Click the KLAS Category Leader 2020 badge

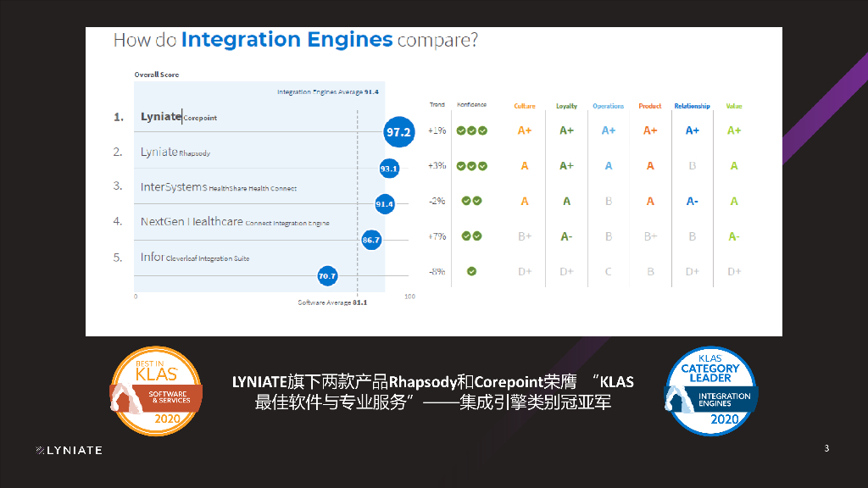(711, 391)
